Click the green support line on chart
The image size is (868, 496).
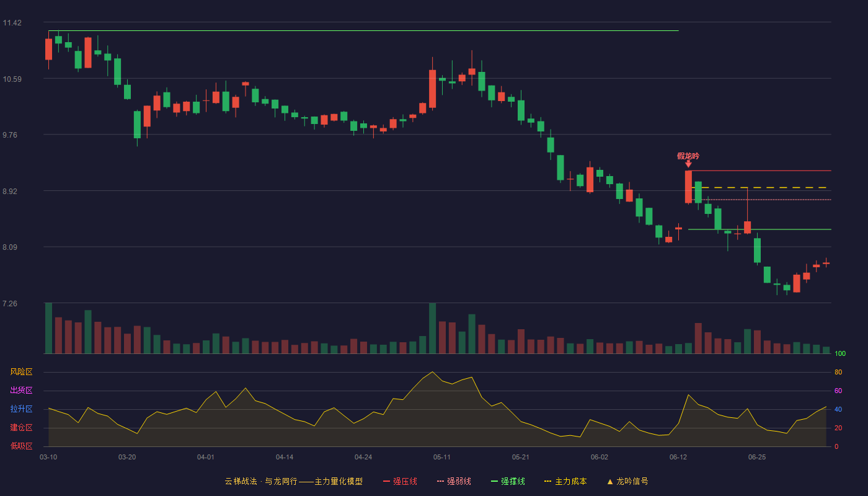click(x=759, y=229)
